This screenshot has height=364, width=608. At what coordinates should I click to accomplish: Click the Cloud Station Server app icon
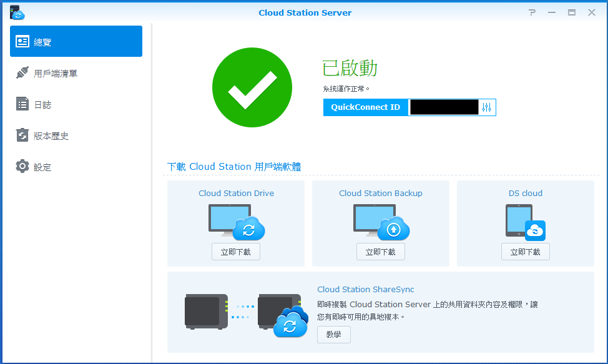[17, 12]
